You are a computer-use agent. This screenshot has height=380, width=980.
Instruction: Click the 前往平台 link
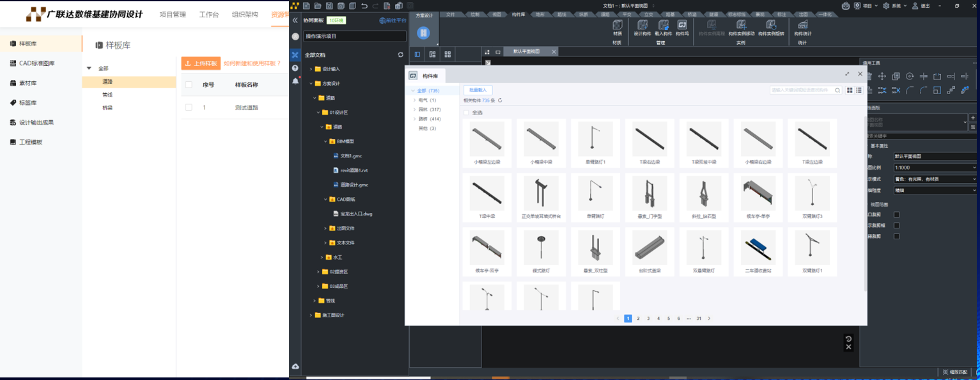(x=393, y=20)
